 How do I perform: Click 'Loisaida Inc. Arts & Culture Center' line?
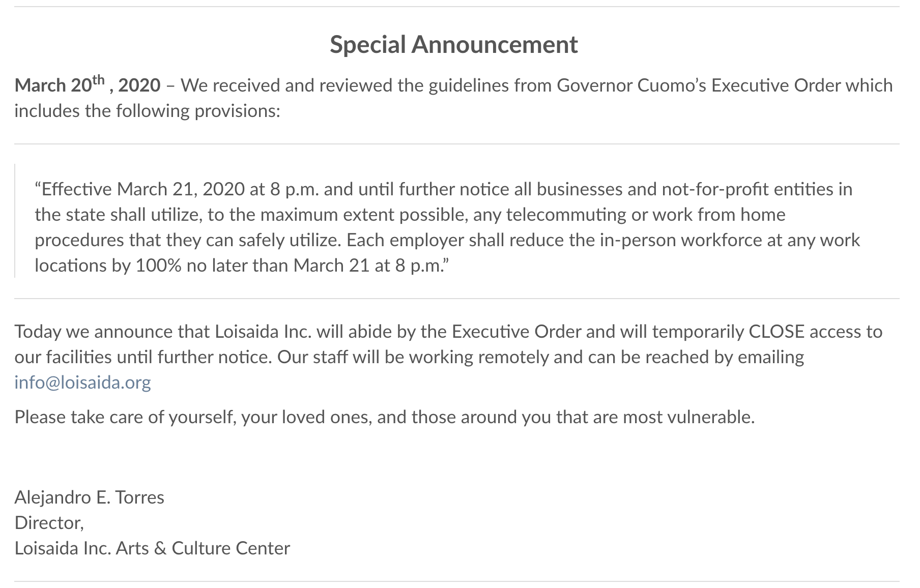pyautogui.click(x=152, y=548)
